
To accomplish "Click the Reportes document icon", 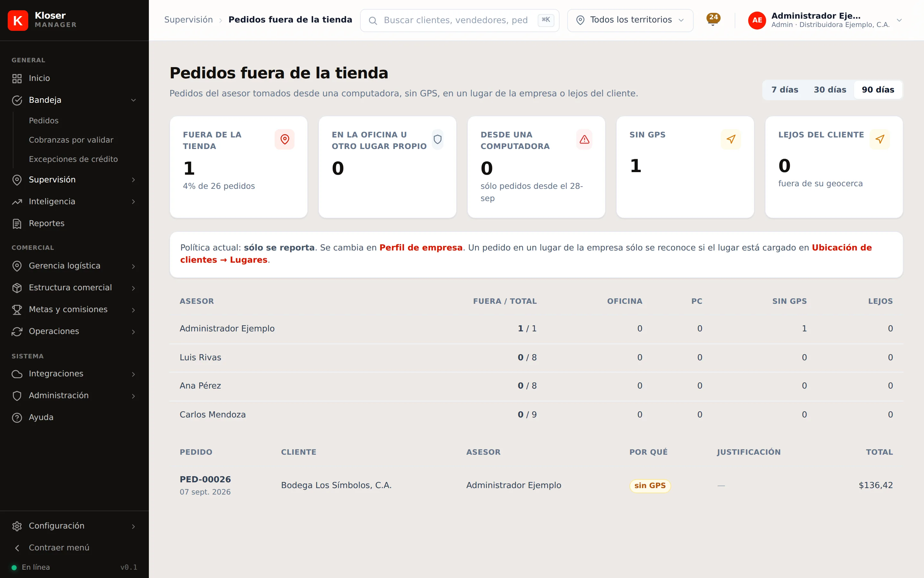I will [x=17, y=223].
